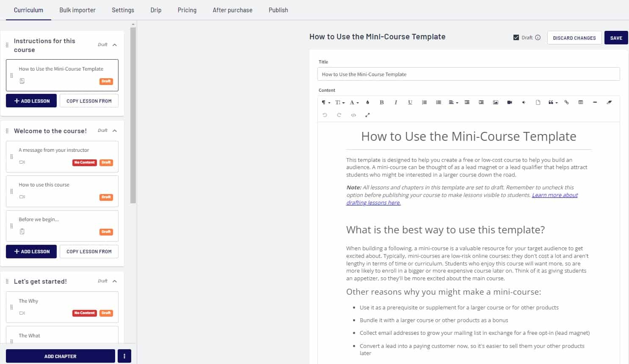This screenshot has height=364, width=629.
Task: Collapse Let's get started chapter
Action: (x=115, y=281)
